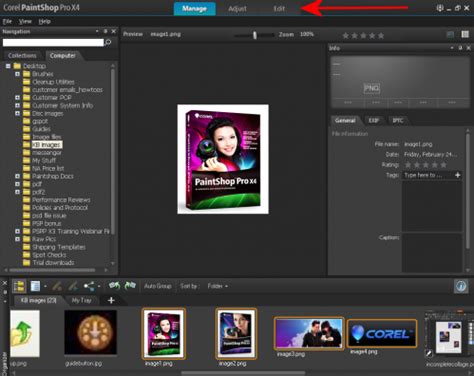Expand the Customer System Info folder
The image size is (474, 376).
pyautogui.click(x=17, y=105)
